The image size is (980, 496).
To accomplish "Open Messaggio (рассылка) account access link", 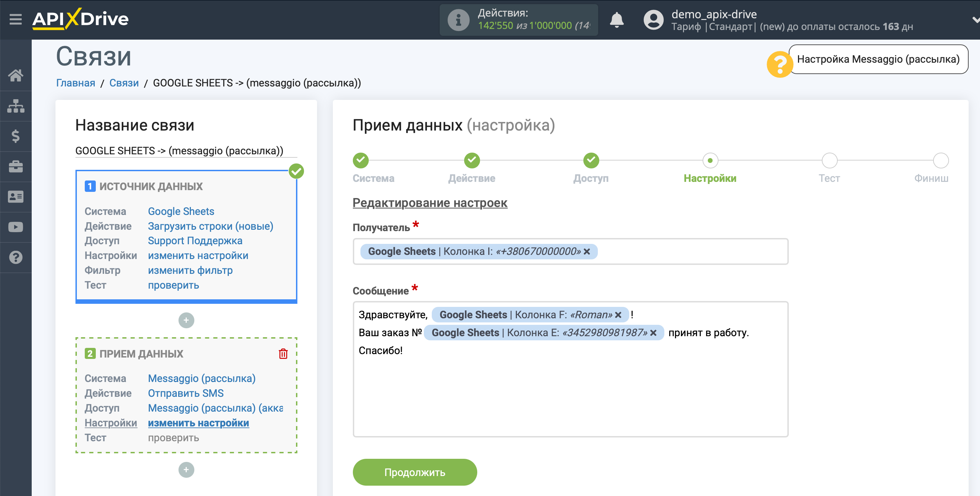I will 215,408.
